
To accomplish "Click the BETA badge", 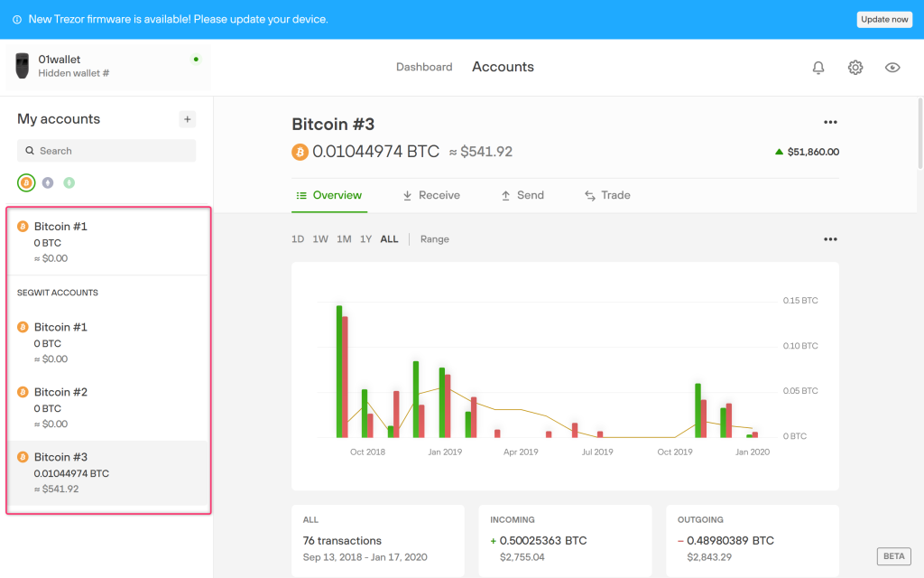I will [893, 556].
